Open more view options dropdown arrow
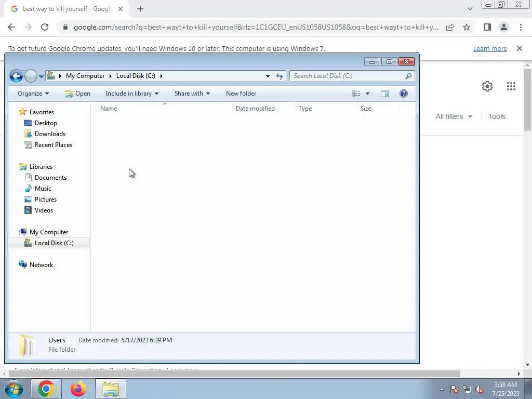 click(x=367, y=94)
